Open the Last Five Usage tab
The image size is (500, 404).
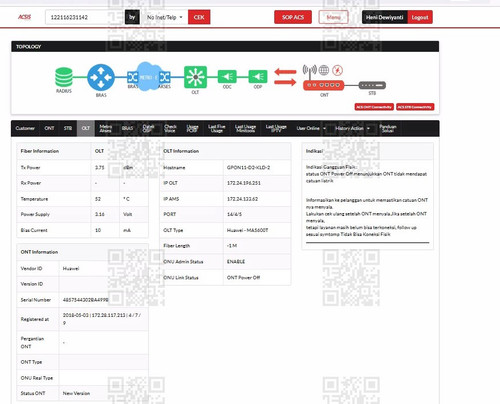point(217,128)
